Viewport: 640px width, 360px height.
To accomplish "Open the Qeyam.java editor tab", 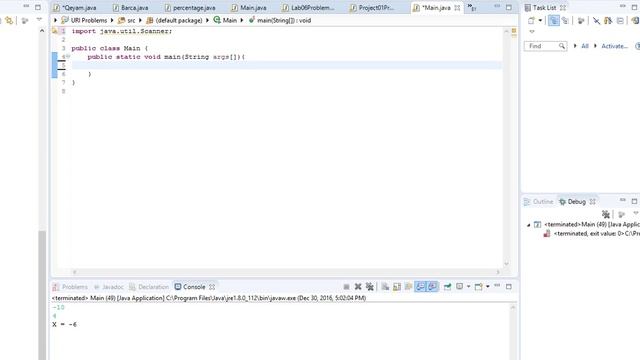I will click(75, 8).
